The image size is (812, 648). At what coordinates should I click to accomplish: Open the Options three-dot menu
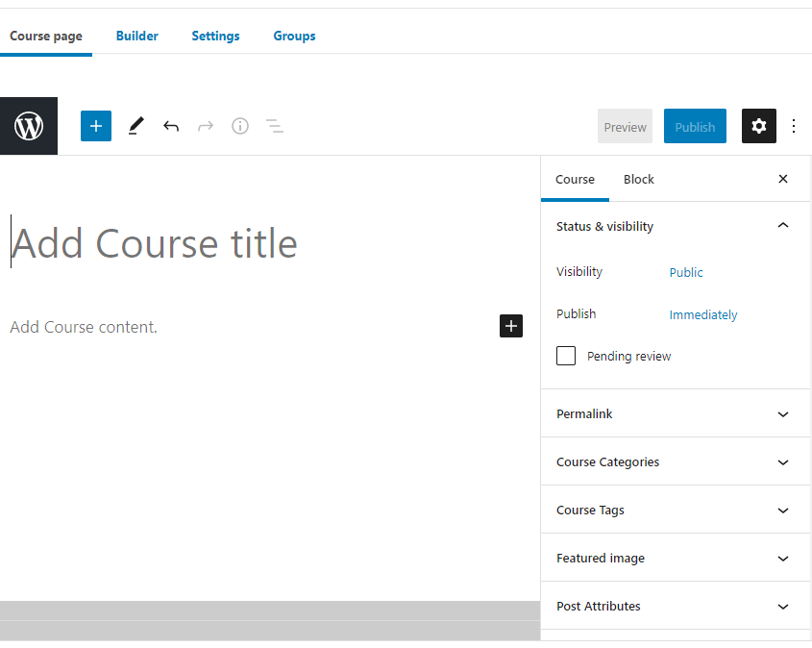pos(794,126)
